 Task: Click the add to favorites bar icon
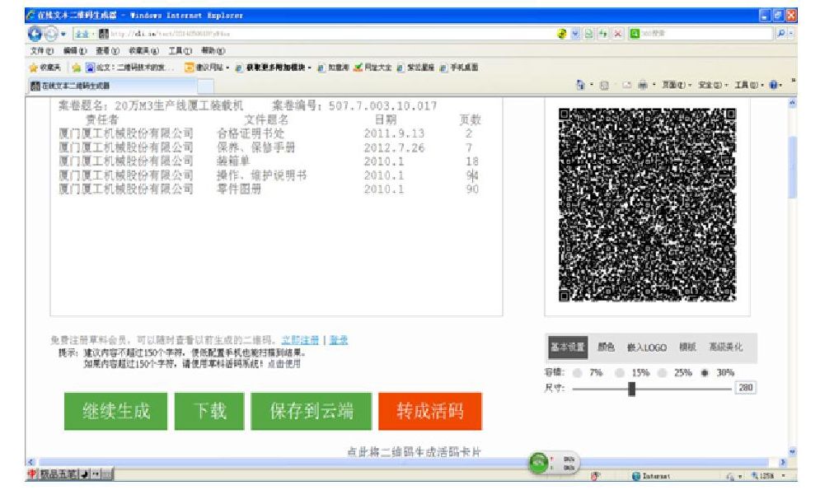pyautogui.click(x=77, y=68)
